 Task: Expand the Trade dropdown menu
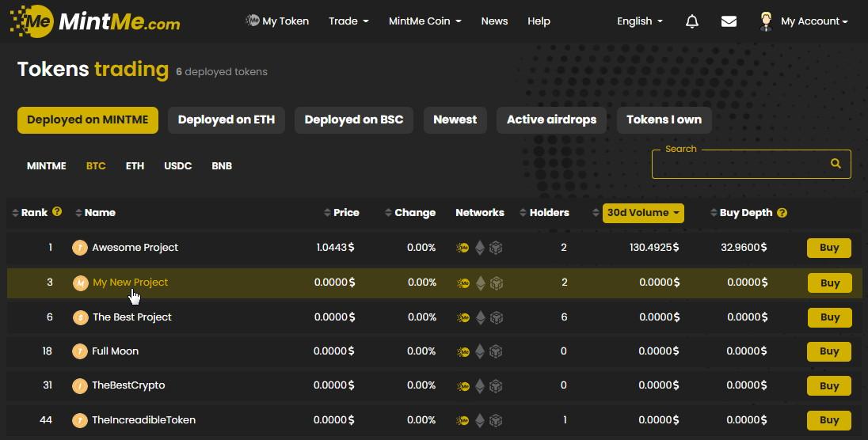[x=348, y=21]
